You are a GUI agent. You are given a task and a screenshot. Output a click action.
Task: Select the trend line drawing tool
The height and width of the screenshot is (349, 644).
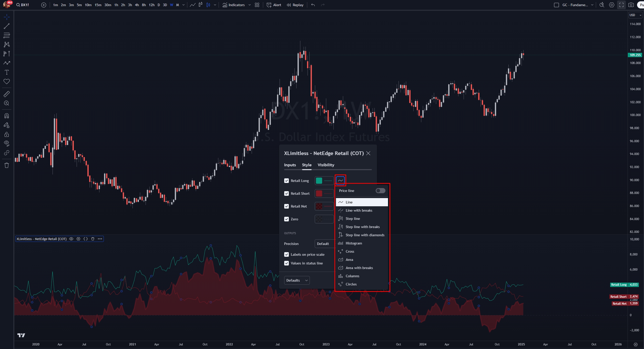pos(7,26)
